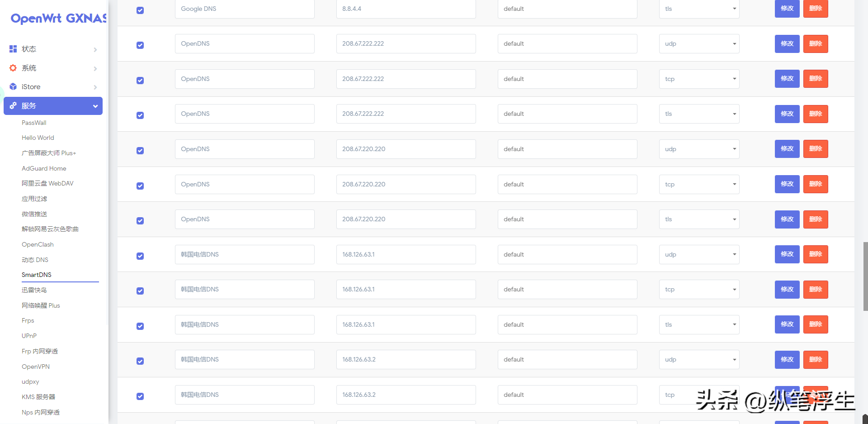The image size is (868, 424).
Task: Open the AdGuard Home menu item
Action: (x=44, y=168)
